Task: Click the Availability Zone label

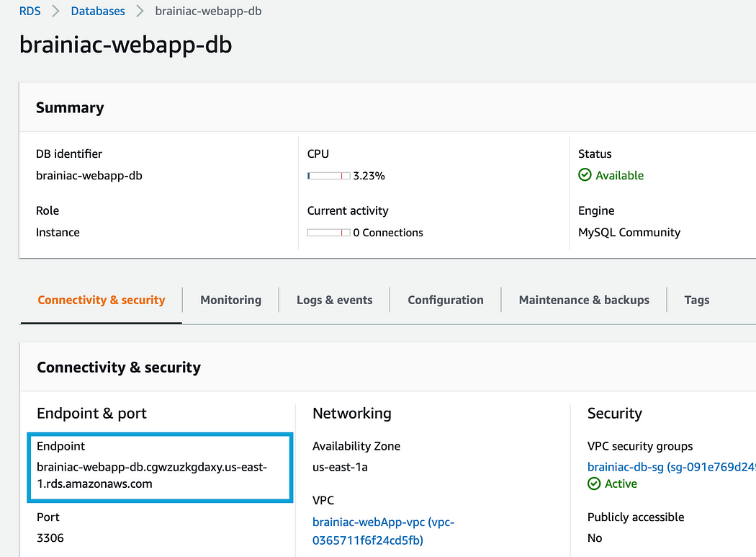Action: pos(356,446)
